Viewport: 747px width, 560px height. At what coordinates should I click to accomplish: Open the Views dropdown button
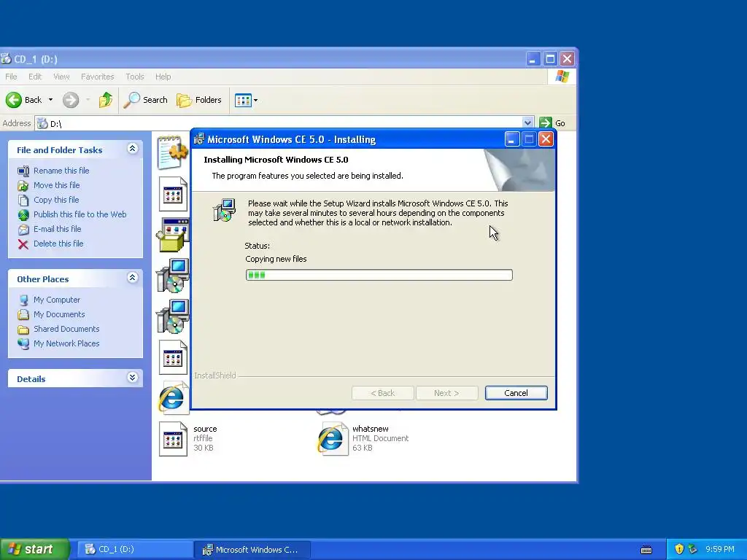[247, 100]
